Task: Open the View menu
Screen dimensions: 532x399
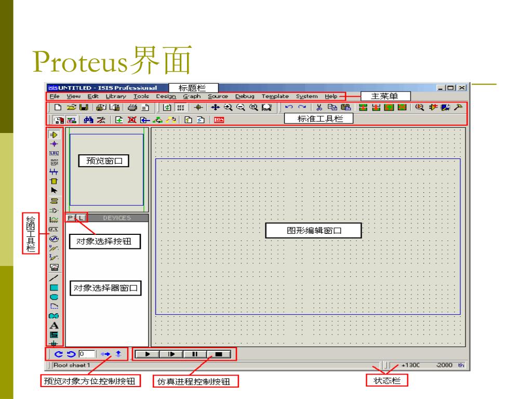Action: [73, 96]
